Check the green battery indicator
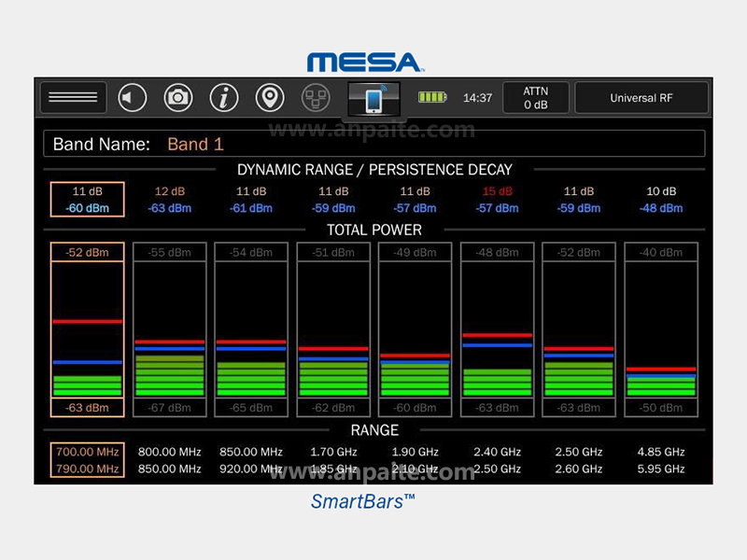Image resolution: width=747 pixels, height=560 pixels. pos(433,97)
